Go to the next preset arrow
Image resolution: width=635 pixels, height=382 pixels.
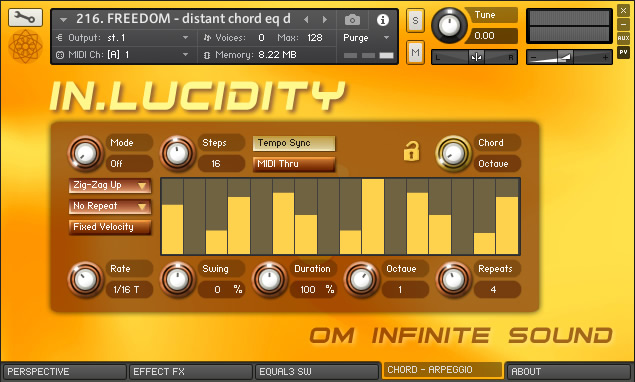point(325,19)
